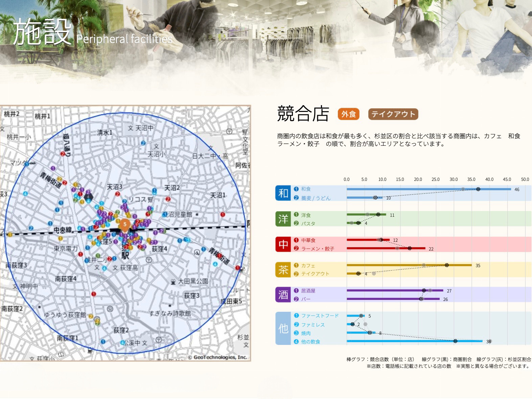532x399 pixels.
Task: Switch to the 外食 tab
Action: coord(348,114)
